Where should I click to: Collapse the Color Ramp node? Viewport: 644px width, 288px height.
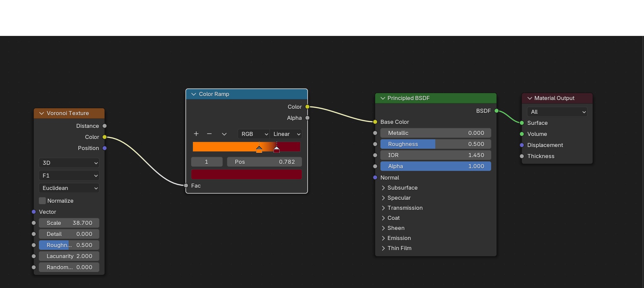point(194,94)
